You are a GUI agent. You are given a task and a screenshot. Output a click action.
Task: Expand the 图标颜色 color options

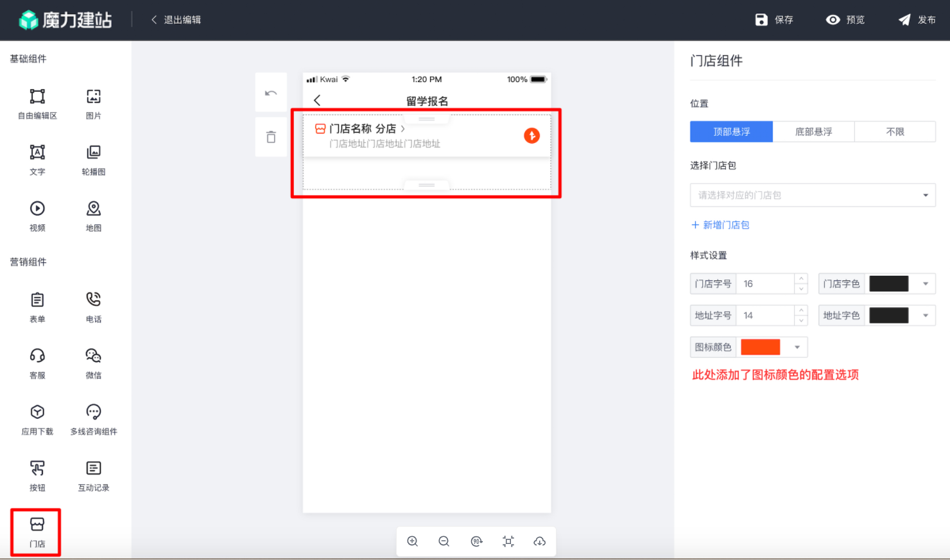point(797,346)
